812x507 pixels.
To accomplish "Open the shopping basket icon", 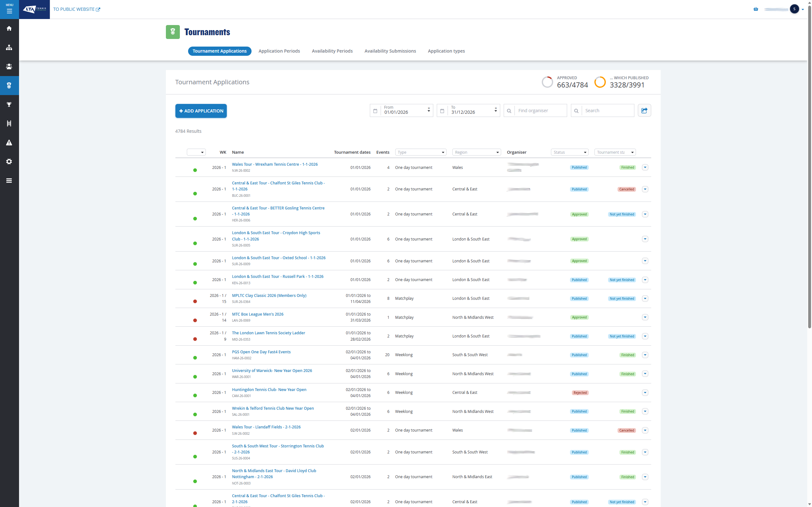I will 756,10.
